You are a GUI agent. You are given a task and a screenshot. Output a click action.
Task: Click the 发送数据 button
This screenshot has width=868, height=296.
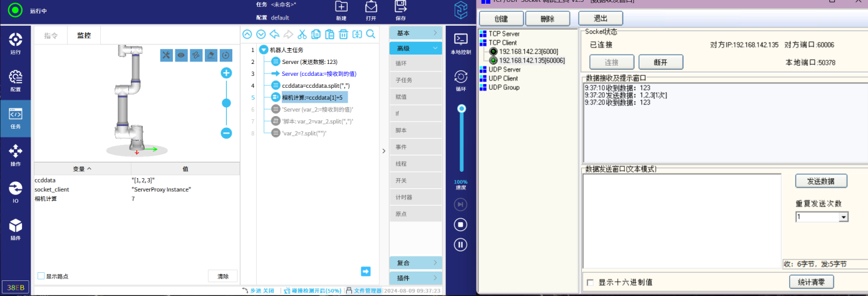point(821,181)
